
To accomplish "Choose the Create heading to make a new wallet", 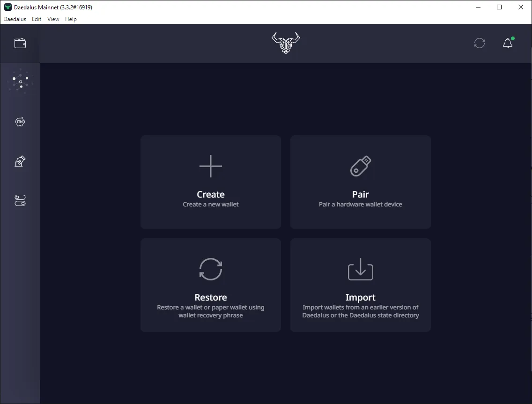I will pyautogui.click(x=211, y=194).
